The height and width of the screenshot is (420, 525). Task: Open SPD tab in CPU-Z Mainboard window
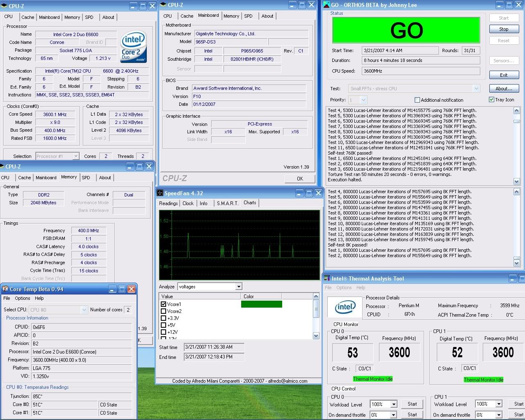pyautogui.click(x=248, y=16)
